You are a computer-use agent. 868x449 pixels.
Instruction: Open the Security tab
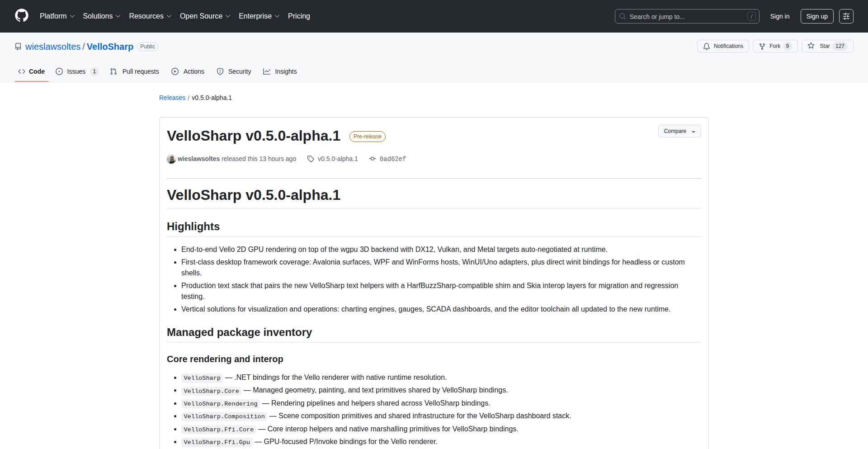234,71
